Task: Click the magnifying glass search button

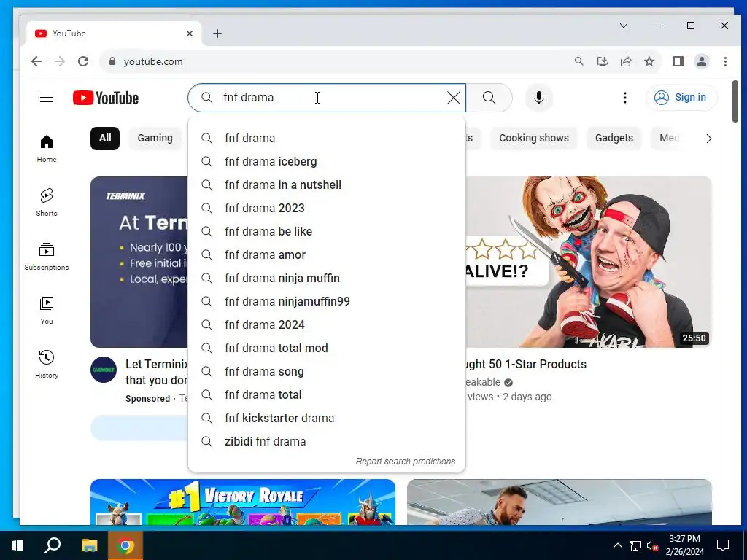Action: click(489, 98)
